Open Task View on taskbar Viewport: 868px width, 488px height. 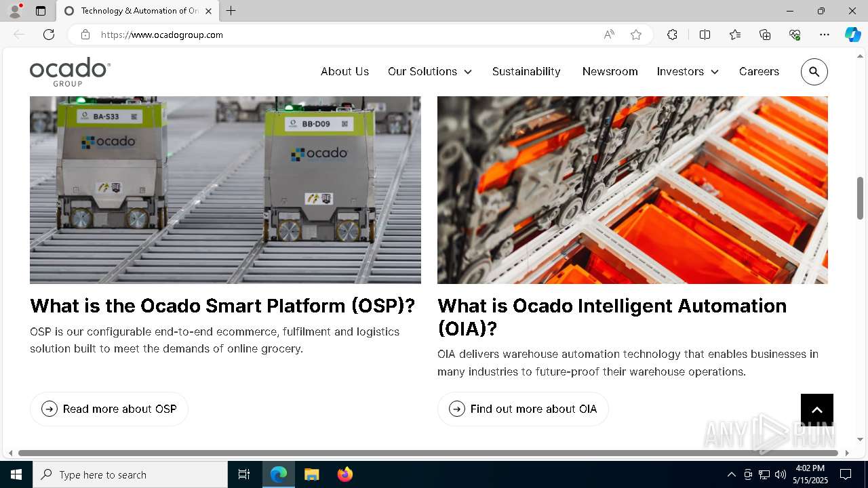(244, 474)
